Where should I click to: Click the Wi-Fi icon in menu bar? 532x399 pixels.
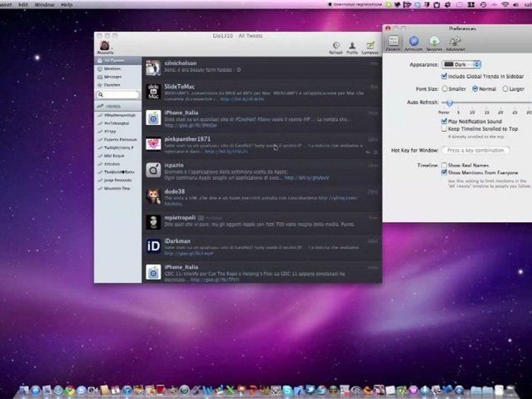(x=505, y=4)
